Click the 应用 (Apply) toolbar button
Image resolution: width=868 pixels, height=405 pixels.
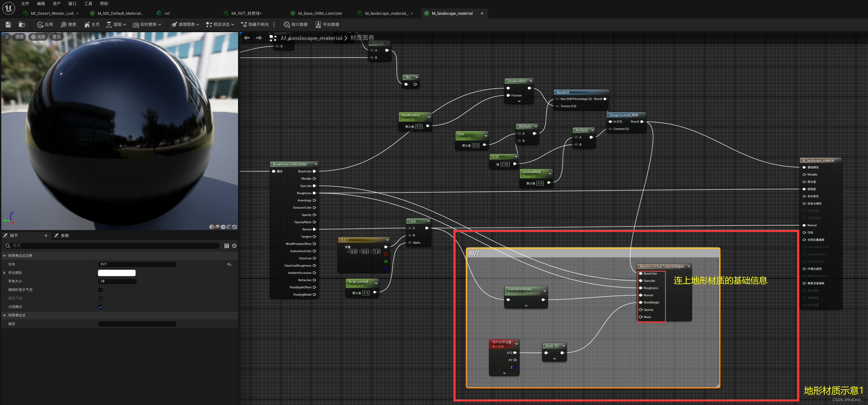[x=45, y=24]
